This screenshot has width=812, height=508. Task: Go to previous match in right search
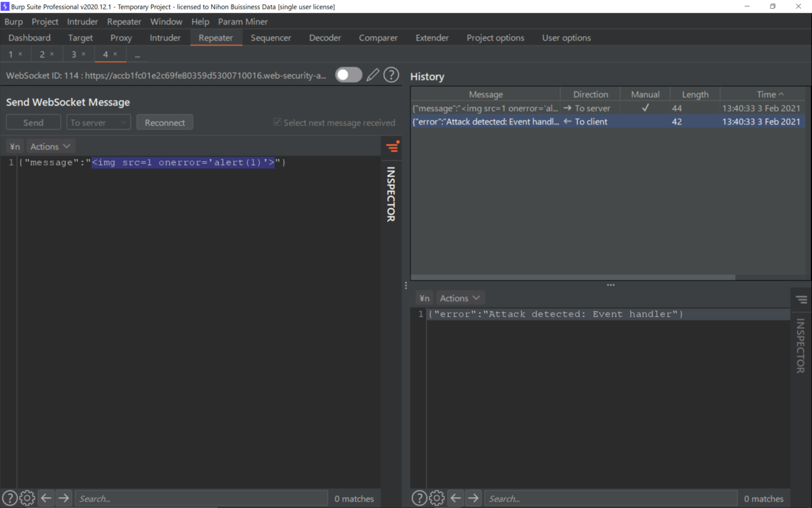click(x=456, y=499)
